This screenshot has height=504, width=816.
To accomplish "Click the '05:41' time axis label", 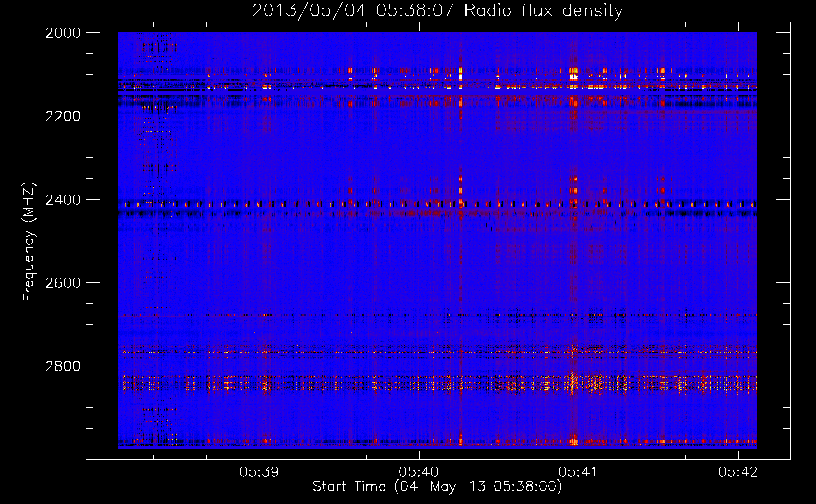I will [x=578, y=472].
